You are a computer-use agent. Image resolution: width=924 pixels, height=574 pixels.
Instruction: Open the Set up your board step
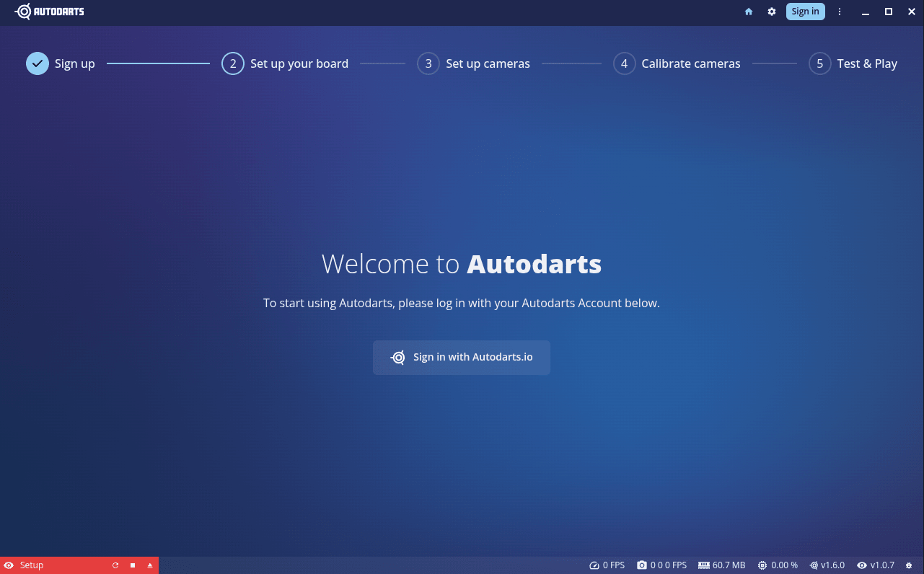(x=299, y=63)
